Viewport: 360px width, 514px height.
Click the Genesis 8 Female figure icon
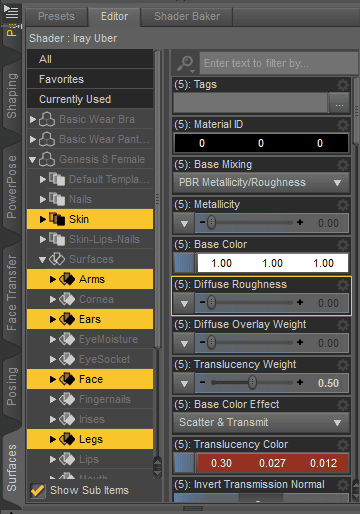click(47, 159)
